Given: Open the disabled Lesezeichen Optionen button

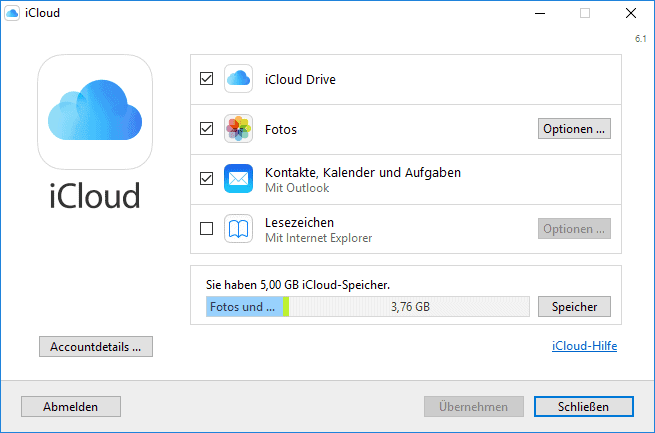Looking at the screenshot, I should [x=574, y=229].
